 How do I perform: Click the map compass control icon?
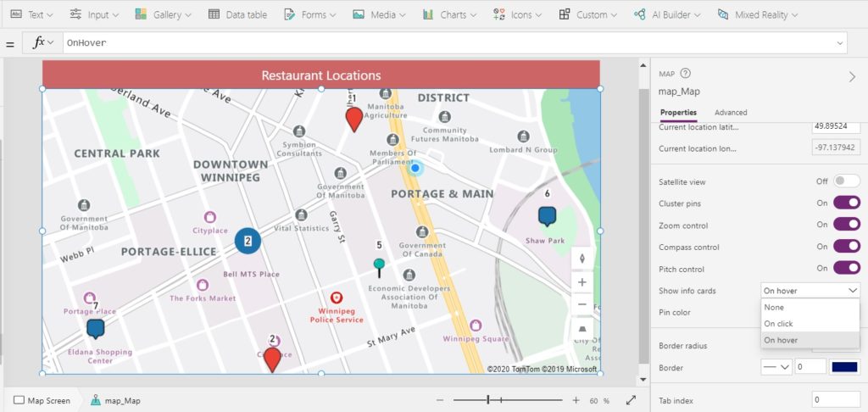coord(581,259)
